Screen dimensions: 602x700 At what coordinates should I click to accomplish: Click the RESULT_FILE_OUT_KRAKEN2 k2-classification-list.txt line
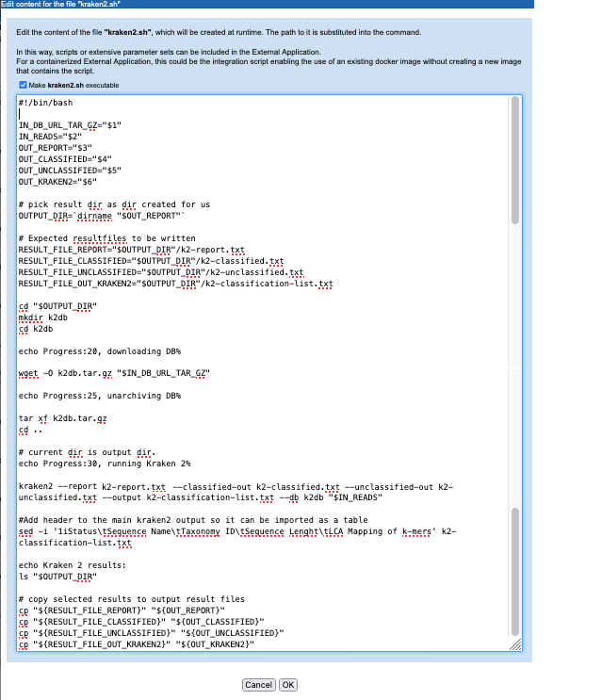(175, 284)
